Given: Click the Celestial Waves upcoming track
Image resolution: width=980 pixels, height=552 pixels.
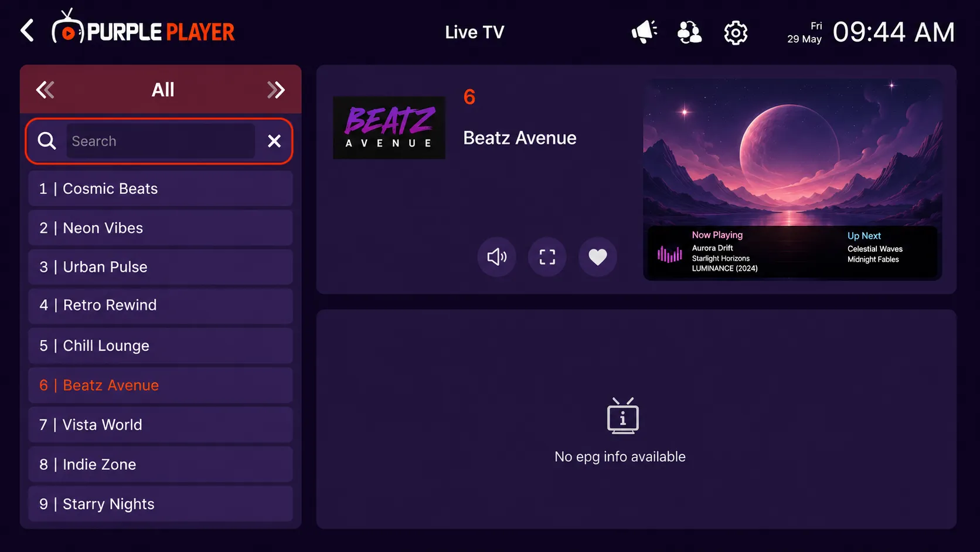Looking at the screenshot, I should (875, 249).
